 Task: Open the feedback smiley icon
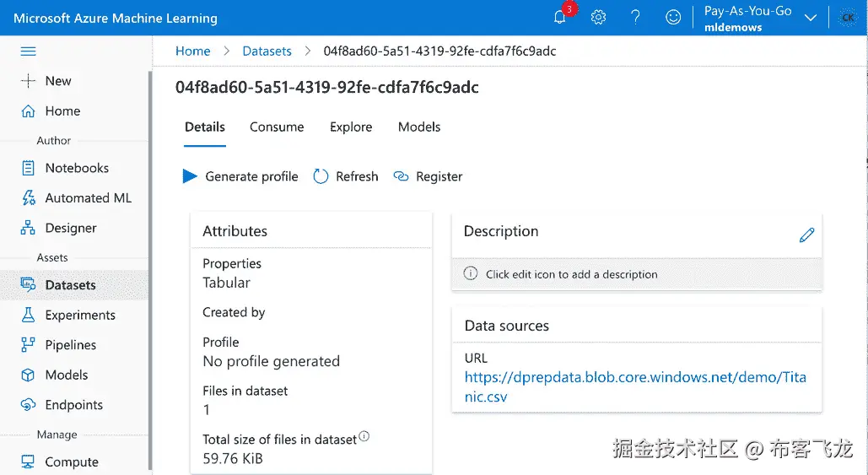(x=673, y=17)
